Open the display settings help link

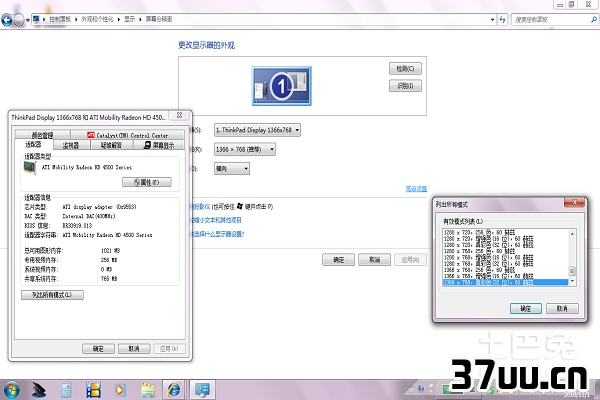pos(217,234)
